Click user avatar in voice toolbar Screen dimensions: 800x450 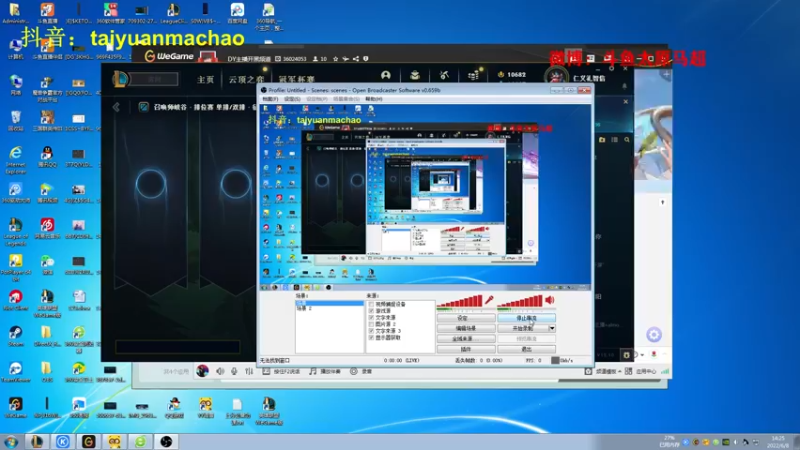click(x=203, y=371)
